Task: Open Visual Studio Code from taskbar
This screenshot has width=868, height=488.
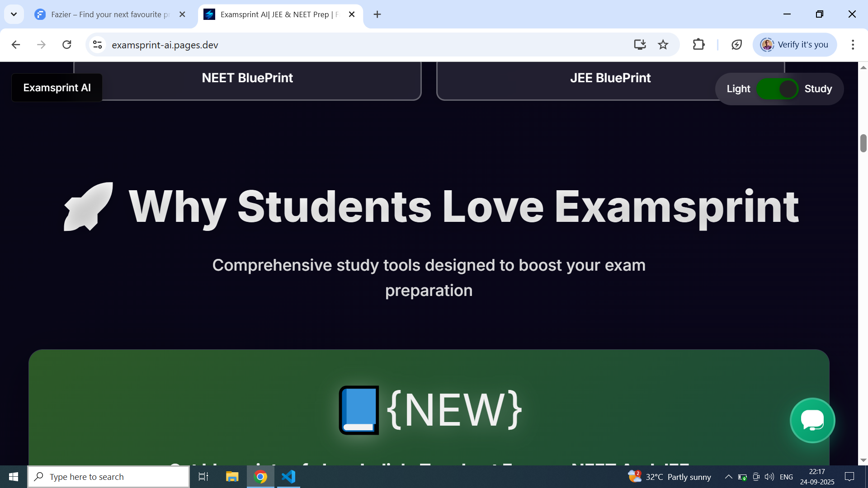Action: 288,477
